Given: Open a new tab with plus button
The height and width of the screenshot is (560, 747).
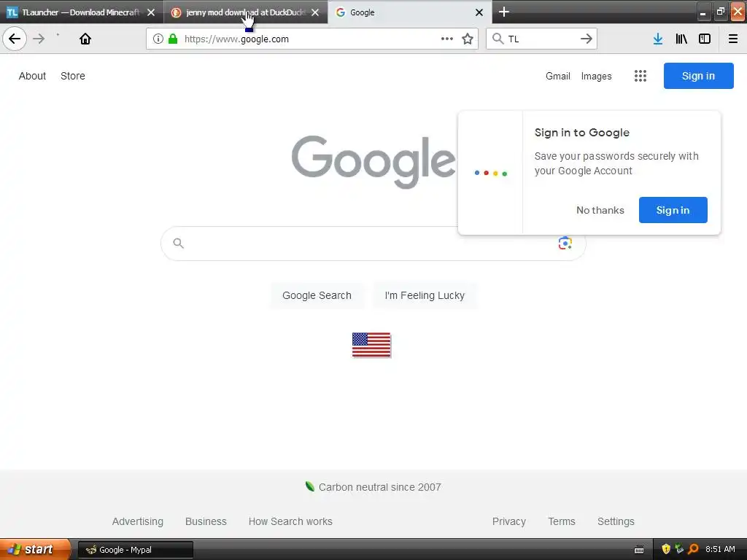Looking at the screenshot, I should 504,12.
